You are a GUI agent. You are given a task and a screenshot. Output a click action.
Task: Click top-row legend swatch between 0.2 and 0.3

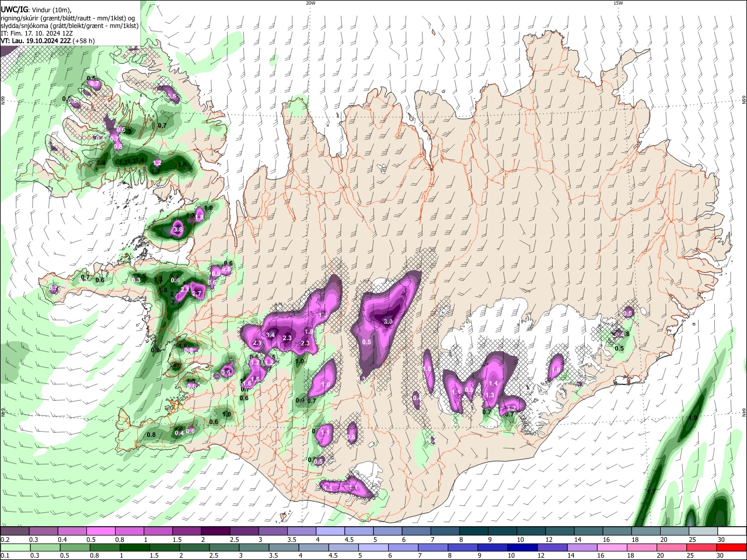(15, 531)
